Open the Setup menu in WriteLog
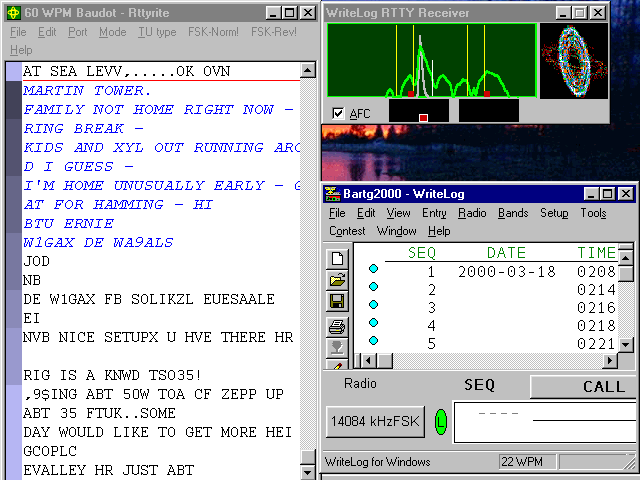640x480 pixels. pos(554,213)
